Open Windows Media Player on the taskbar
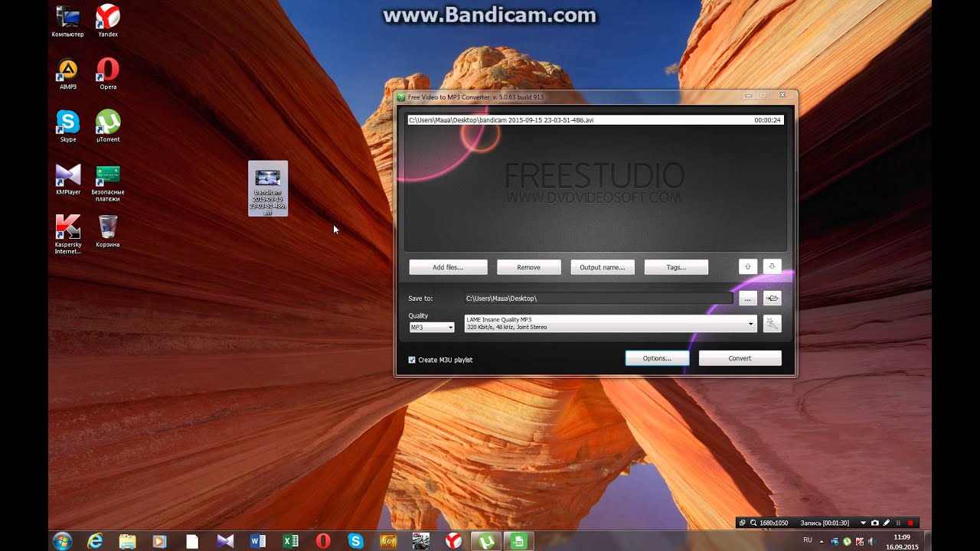980x551 pixels. [159, 541]
